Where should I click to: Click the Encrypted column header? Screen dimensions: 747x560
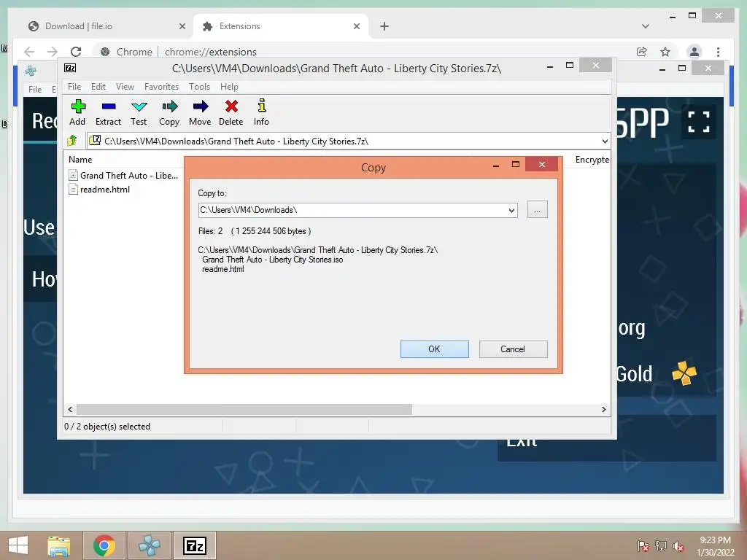[x=592, y=160]
